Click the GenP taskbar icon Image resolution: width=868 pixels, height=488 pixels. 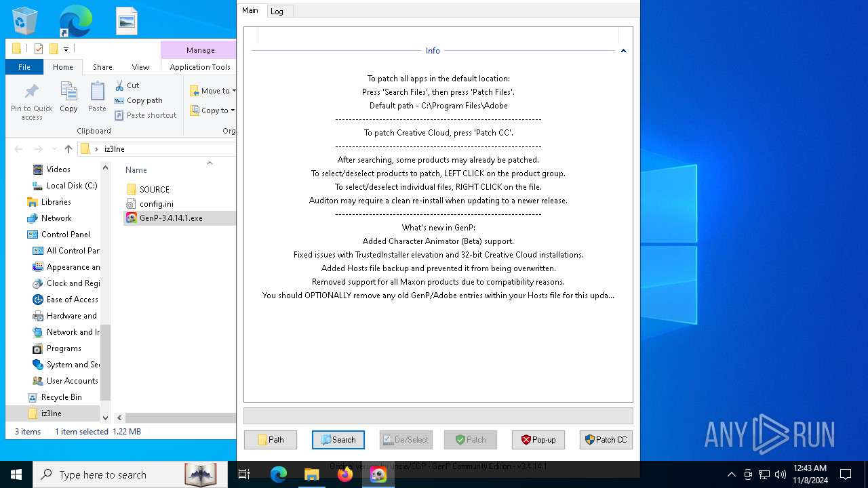tap(378, 475)
